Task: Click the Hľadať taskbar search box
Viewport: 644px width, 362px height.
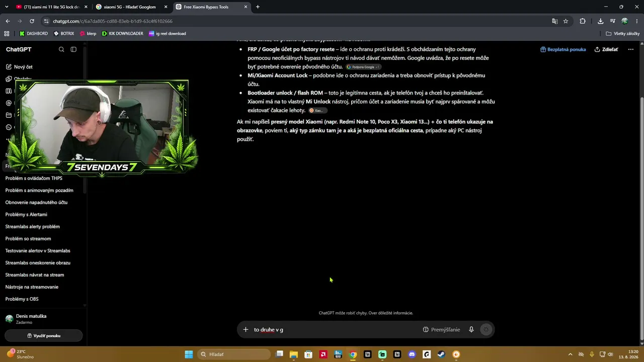Action: click(x=233, y=354)
